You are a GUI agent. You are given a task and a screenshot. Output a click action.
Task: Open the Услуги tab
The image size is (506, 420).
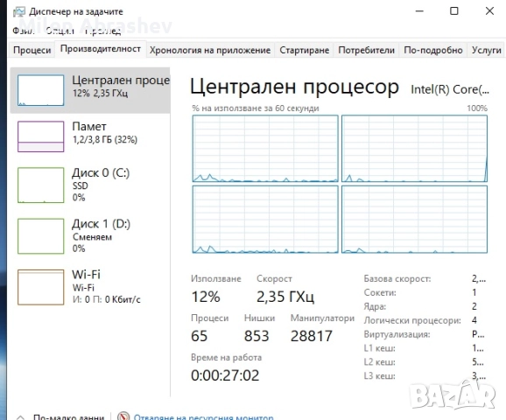point(486,51)
